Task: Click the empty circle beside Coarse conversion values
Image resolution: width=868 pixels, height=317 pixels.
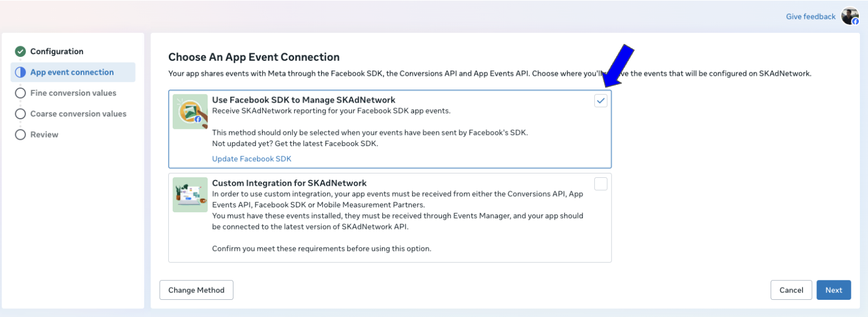Action: pos(20,114)
